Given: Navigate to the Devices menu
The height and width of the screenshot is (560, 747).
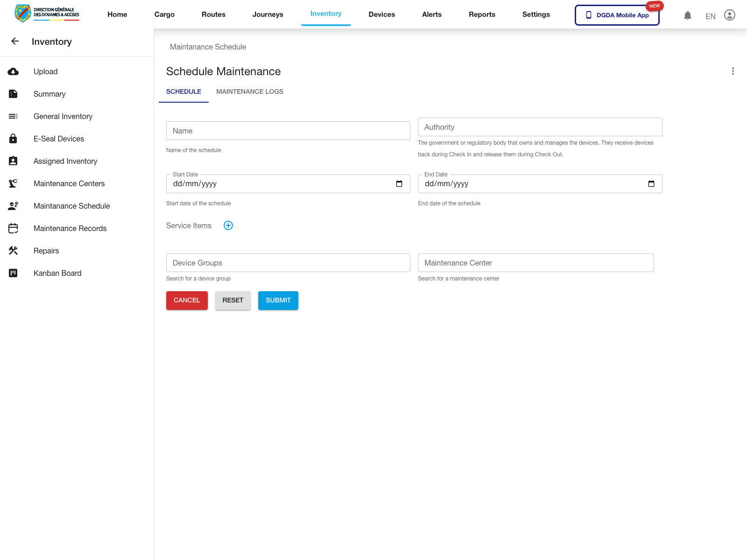Looking at the screenshot, I should point(381,14).
